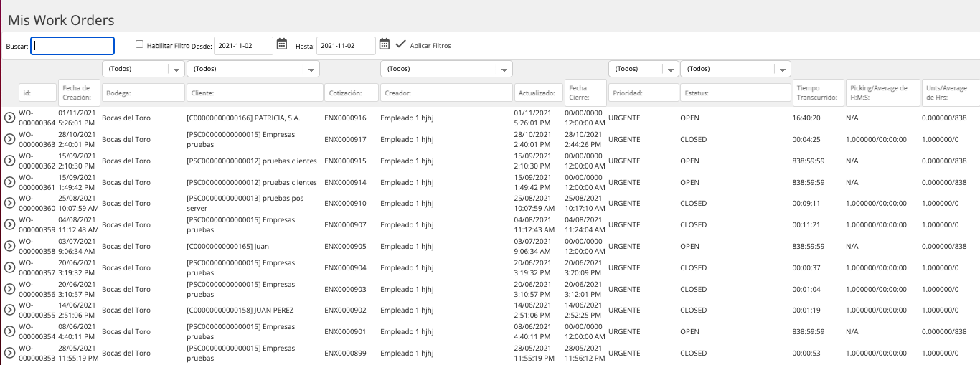The height and width of the screenshot is (365, 980).
Task: Expand row WO-000000363 arrow icon
Action: click(x=9, y=139)
